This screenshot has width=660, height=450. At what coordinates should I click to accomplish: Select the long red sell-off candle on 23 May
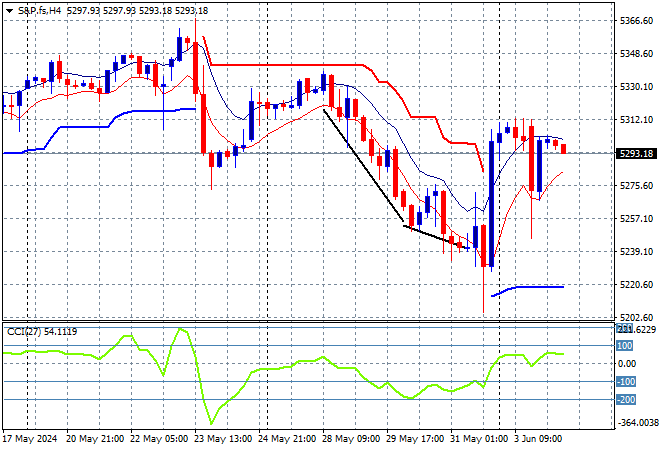[x=204, y=124]
